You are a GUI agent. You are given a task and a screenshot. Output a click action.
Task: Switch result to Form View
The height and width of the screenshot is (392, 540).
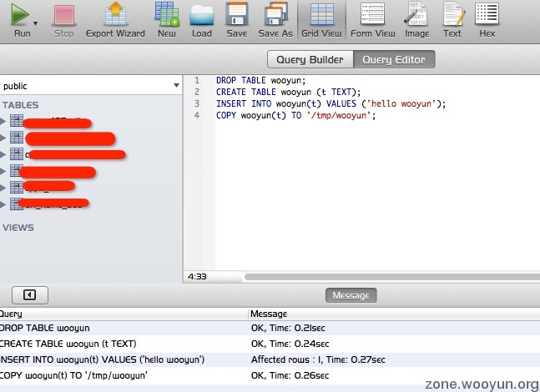tap(372, 15)
